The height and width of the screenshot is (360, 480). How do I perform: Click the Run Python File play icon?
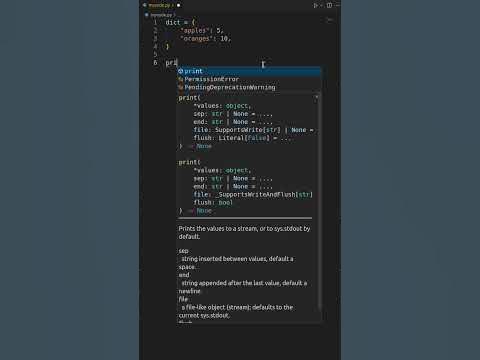[x=315, y=5]
